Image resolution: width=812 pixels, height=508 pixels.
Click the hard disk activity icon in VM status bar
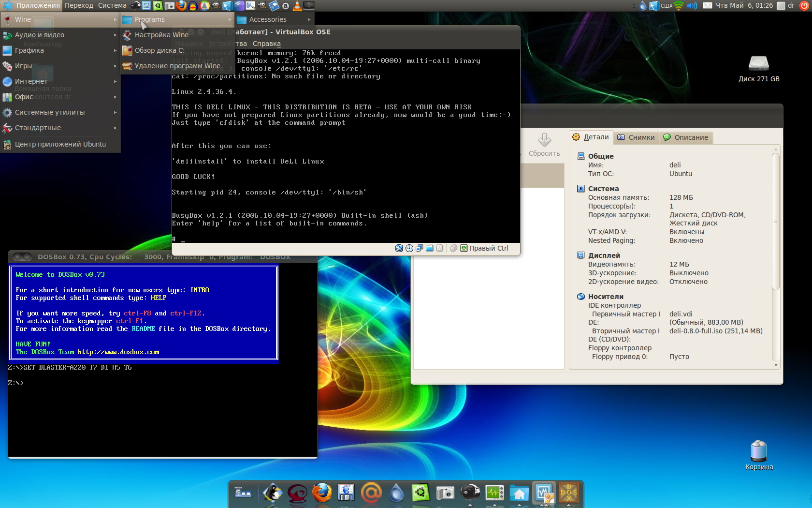(399, 248)
